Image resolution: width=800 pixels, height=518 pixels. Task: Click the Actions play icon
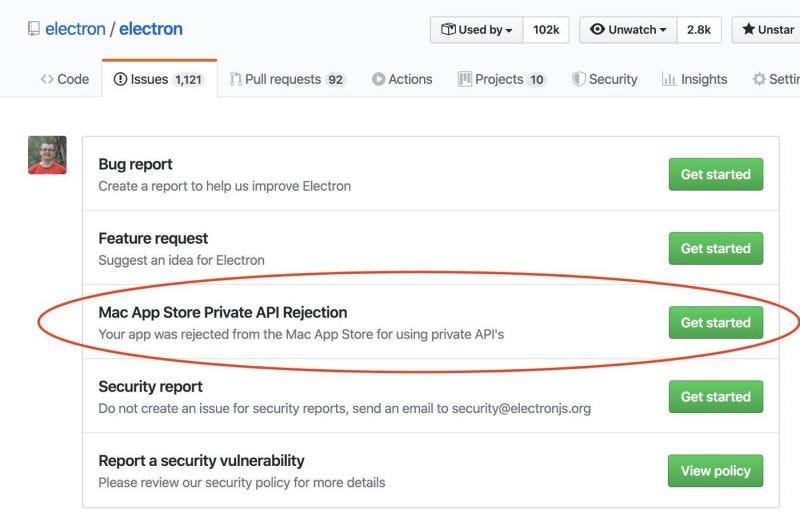coord(378,79)
